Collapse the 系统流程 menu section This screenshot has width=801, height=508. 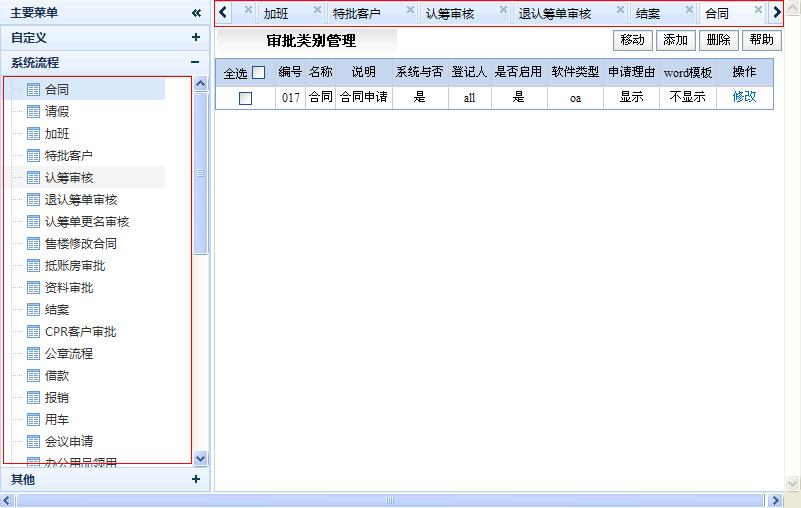pyautogui.click(x=196, y=62)
